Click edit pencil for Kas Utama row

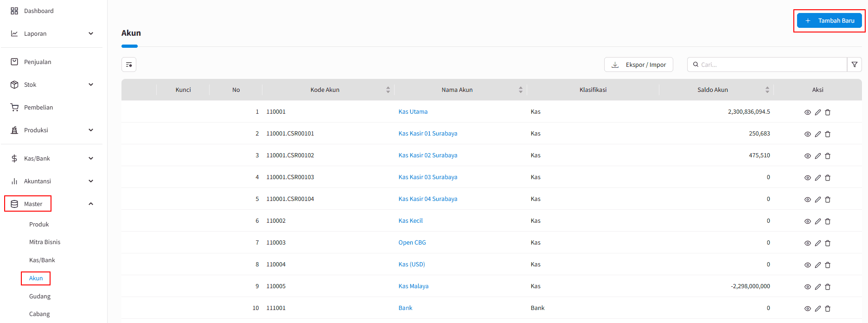click(818, 112)
